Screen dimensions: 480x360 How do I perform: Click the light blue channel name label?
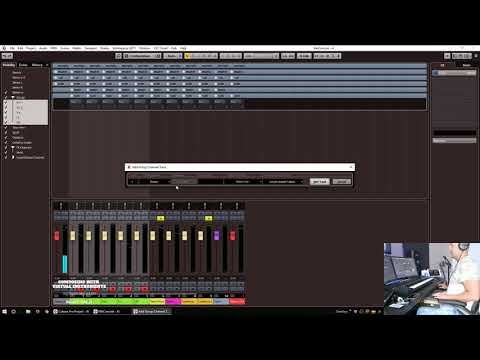pyautogui.click(x=221, y=301)
